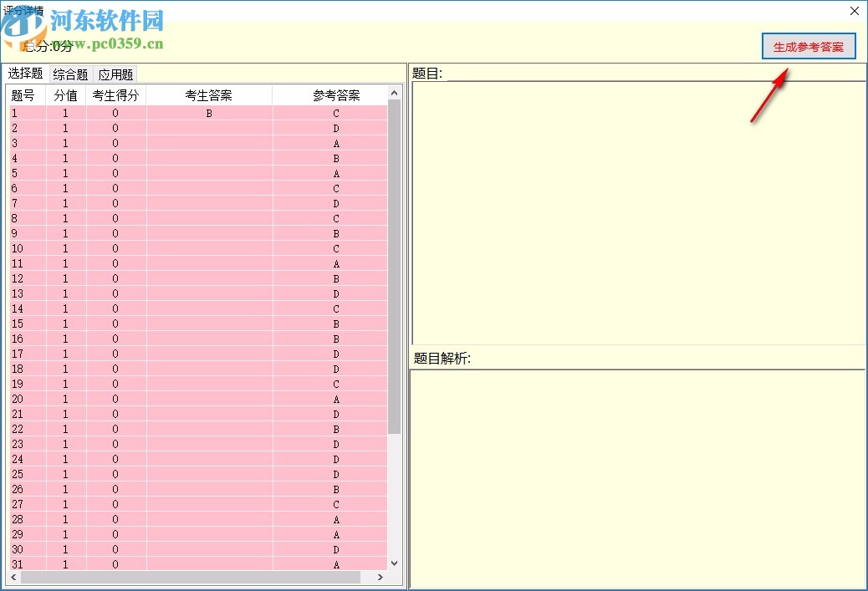This screenshot has height=591, width=868.
Task: Select question number 5 row
Action: click(x=14, y=173)
